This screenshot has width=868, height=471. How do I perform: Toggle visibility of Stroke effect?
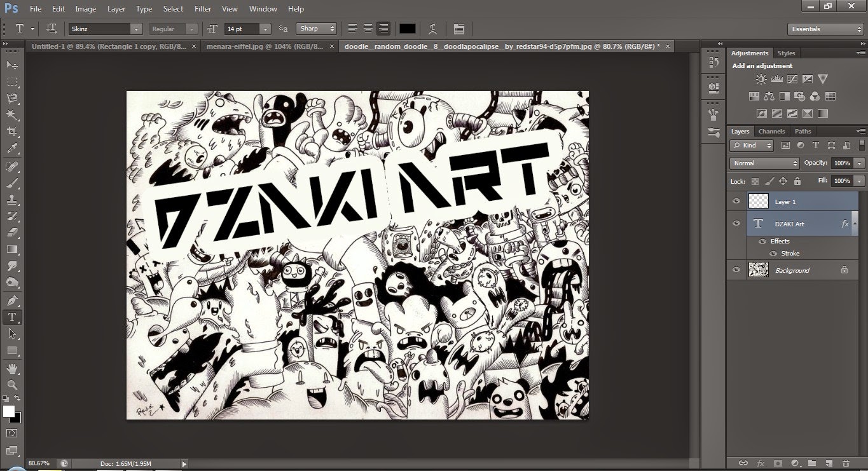coord(773,254)
